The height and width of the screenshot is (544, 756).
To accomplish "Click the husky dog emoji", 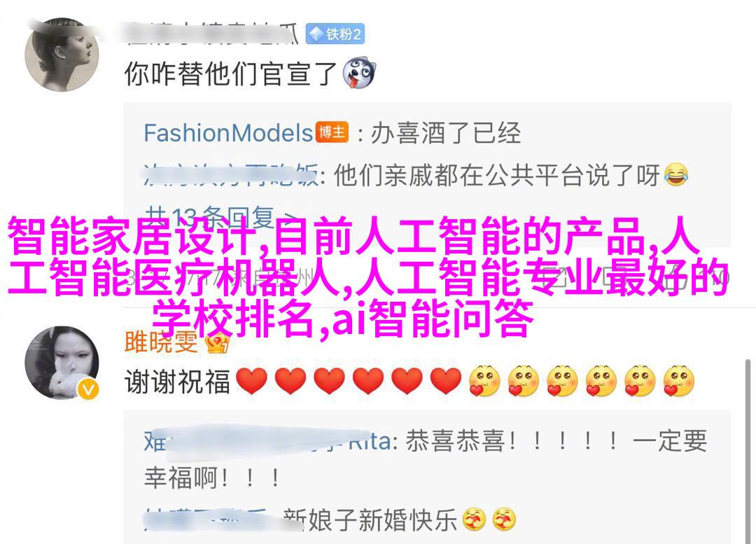I will [x=358, y=74].
